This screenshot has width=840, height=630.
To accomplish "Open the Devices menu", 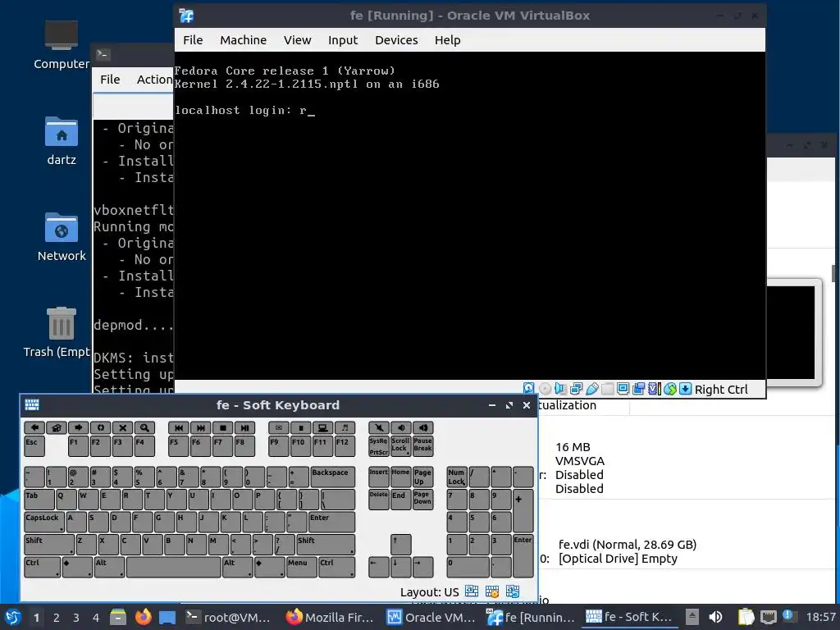I will click(x=396, y=40).
